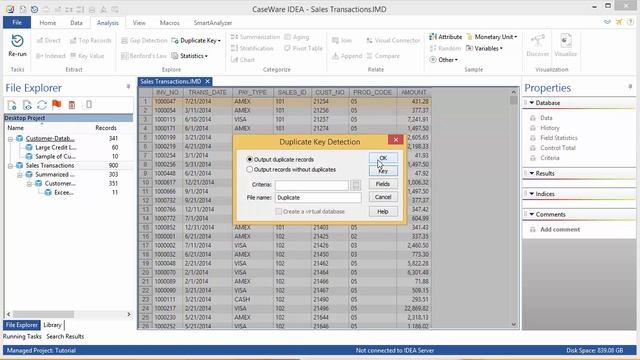The height and width of the screenshot is (360, 640).
Task: Open Control Total in Properties
Action: (x=558, y=148)
